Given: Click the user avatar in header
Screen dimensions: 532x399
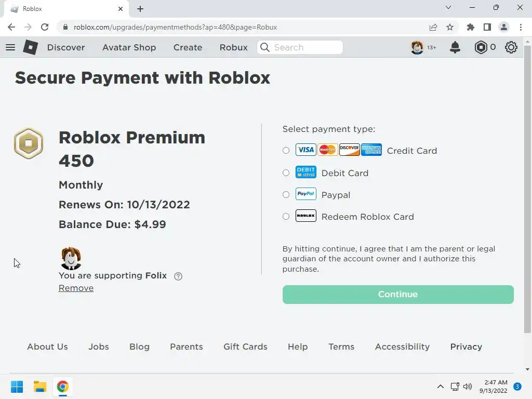Looking at the screenshot, I should 417,47.
